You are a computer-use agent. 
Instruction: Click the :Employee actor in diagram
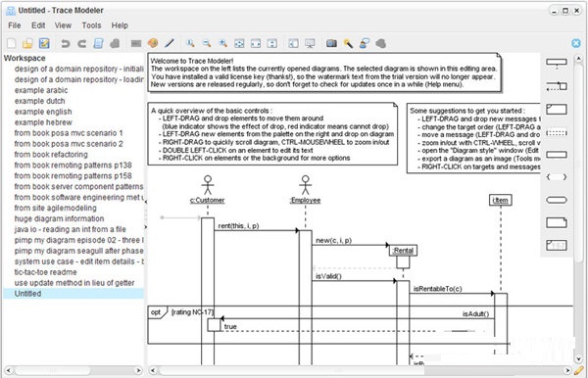click(x=305, y=190)
